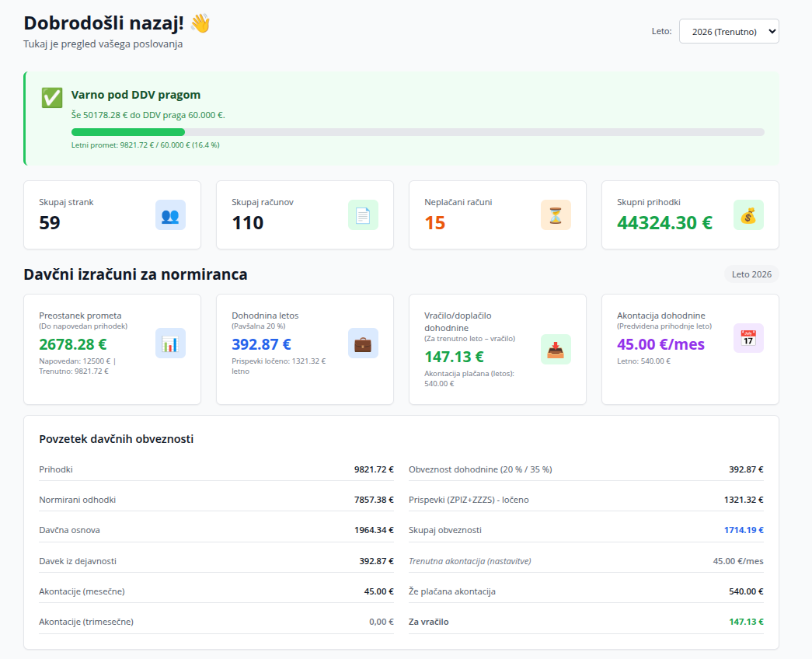Click the Prispevki (ZPIZ+ZZZS) value 1321.32 €
The image size is (812, 659).
[x=744, y=500]
